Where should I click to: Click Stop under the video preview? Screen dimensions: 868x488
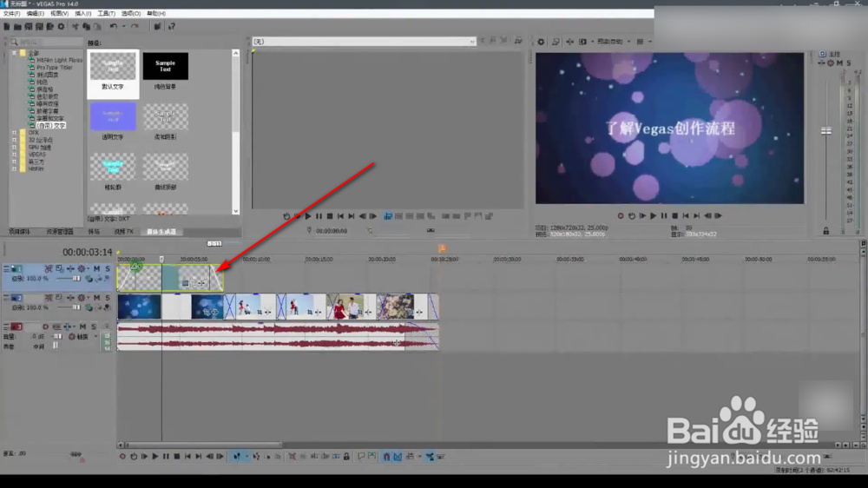pyautogui.click(x=674, y=216)
